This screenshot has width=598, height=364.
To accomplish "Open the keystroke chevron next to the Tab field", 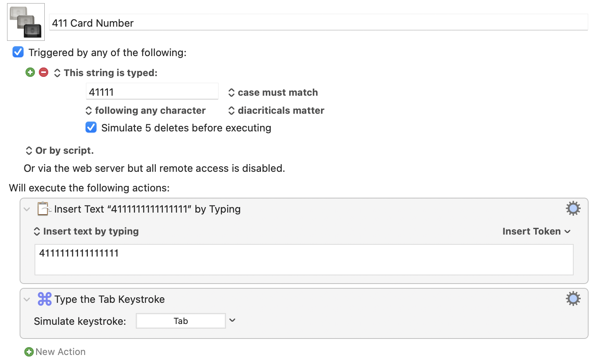I will coord(232,320).
